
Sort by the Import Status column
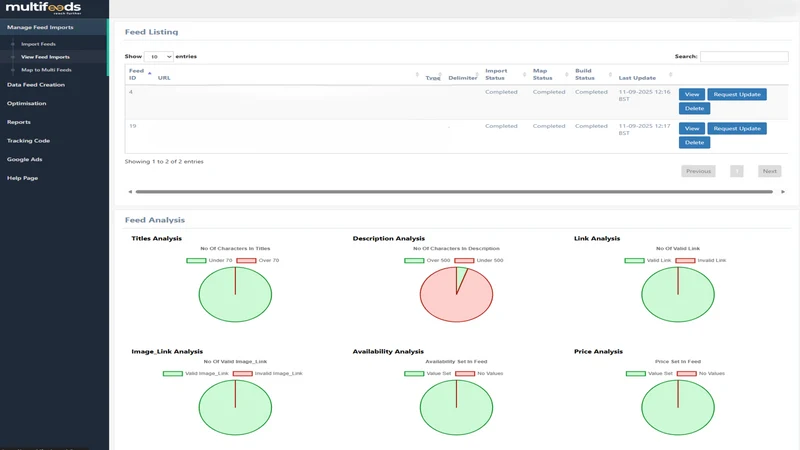[505, 74]
